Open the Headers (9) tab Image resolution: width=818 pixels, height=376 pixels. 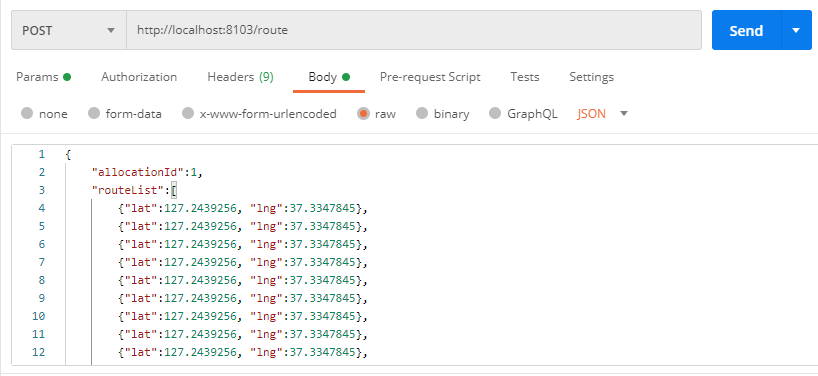(x=240, y=77)
